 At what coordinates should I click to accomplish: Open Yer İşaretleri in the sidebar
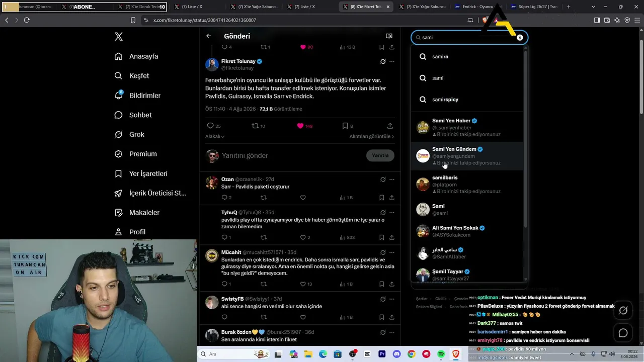click(x=141, y=173)
